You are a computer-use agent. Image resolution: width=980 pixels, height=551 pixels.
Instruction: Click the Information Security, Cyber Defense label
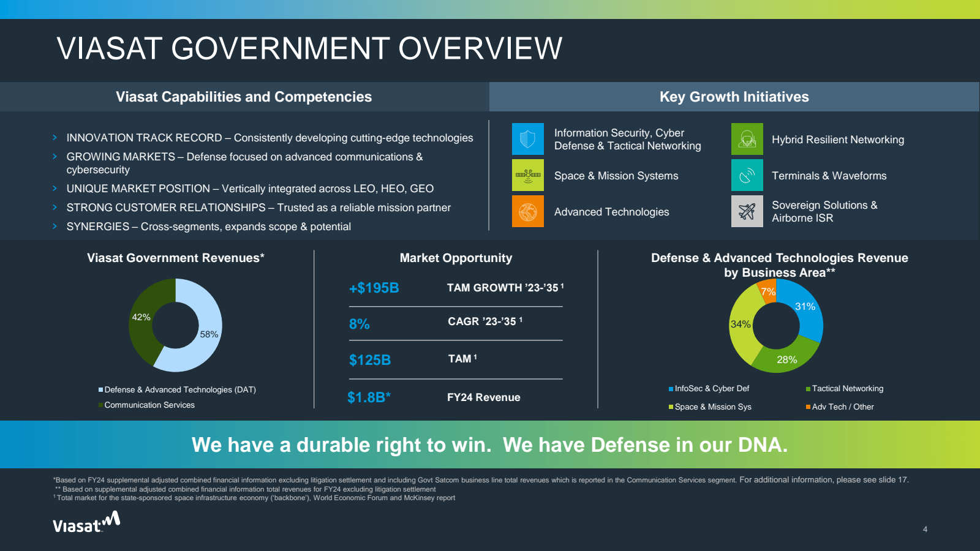coord(628,139)
